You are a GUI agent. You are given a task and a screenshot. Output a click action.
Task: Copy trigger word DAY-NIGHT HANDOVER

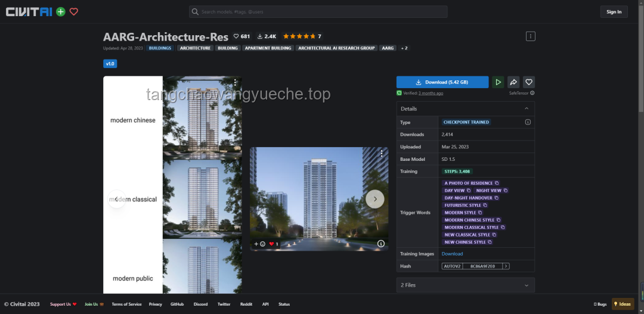click(x=496, y=198)
